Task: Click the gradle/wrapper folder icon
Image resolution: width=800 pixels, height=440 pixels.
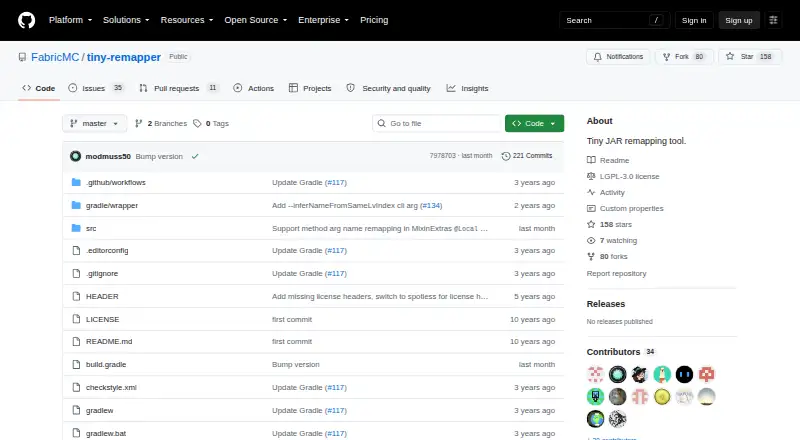Action: pos(77,205)
